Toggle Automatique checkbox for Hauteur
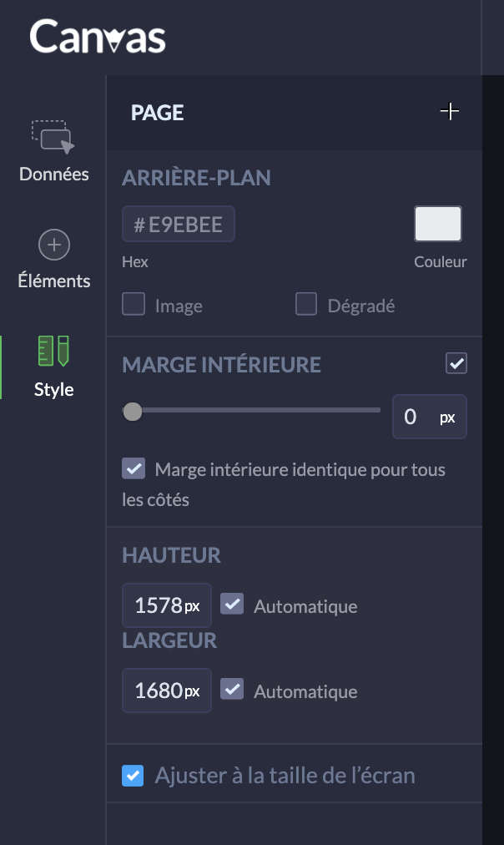The height and width of the screenshot is (845, 504). (232, 604)
